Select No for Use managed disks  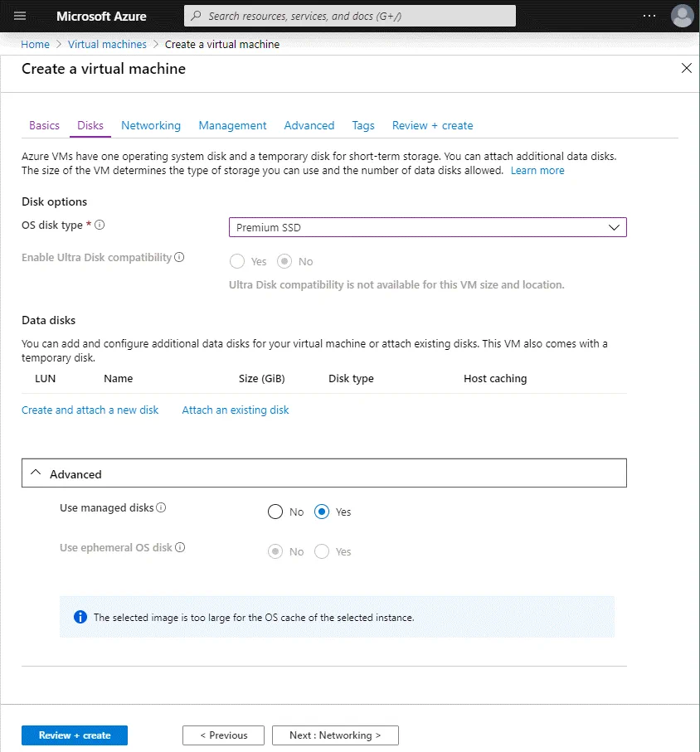(275, 512)
